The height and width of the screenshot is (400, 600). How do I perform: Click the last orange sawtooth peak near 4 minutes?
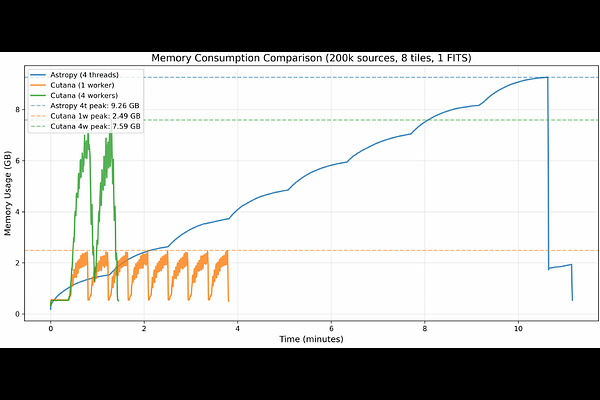pyautogui.click(x=226, y=252)
